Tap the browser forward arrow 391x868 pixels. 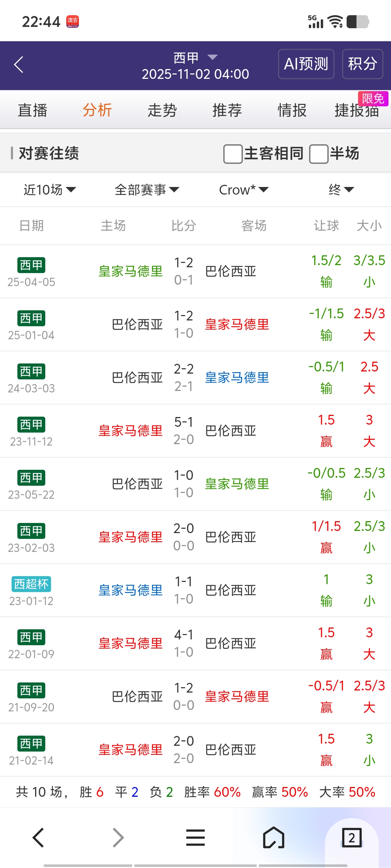coord(118,838)
